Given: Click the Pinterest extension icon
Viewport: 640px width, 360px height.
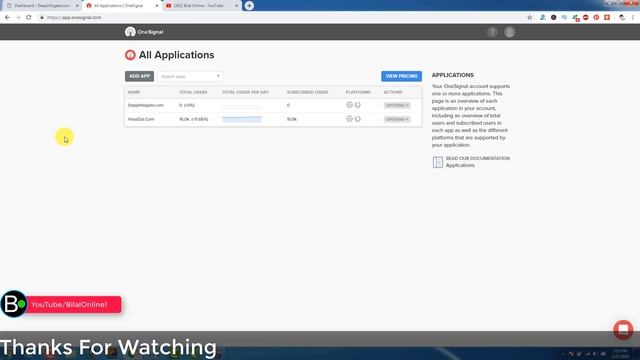Looking at the screenshot, I should [596, 18].
